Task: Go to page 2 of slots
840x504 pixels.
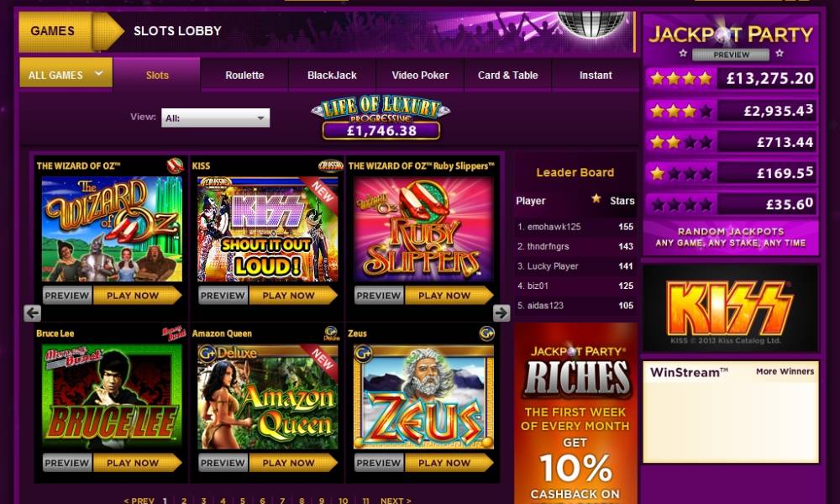Action: click(x=184, y=501)
